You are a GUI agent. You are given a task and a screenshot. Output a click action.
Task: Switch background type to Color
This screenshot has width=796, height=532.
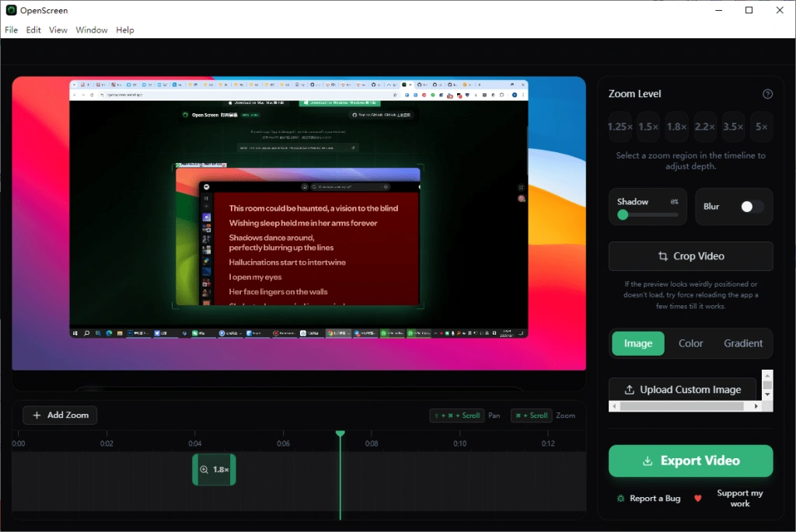(690, 343)
